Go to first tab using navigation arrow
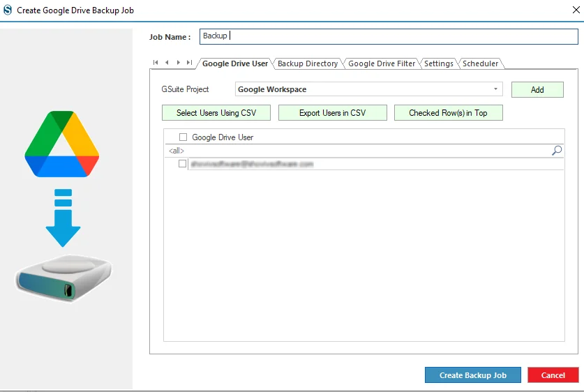 coord(156,63)
